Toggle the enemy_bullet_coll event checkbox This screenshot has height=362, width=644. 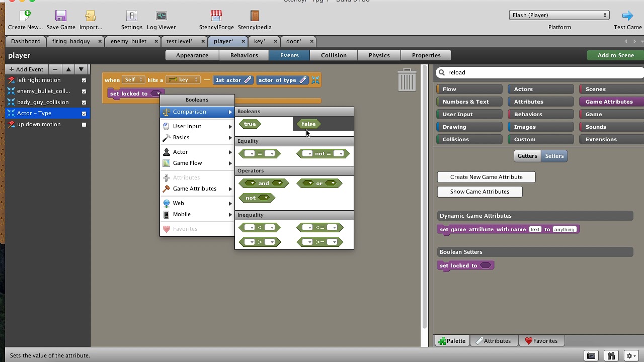(x=84, y=92)
